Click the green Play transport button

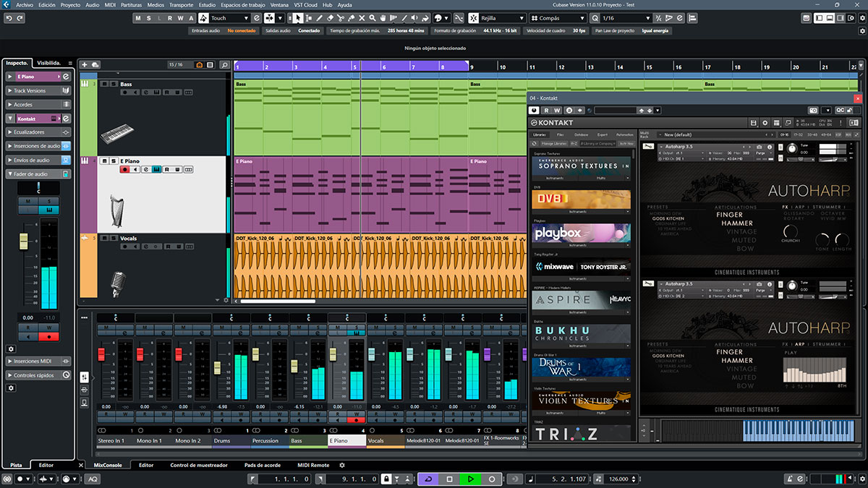click(470, 479)
